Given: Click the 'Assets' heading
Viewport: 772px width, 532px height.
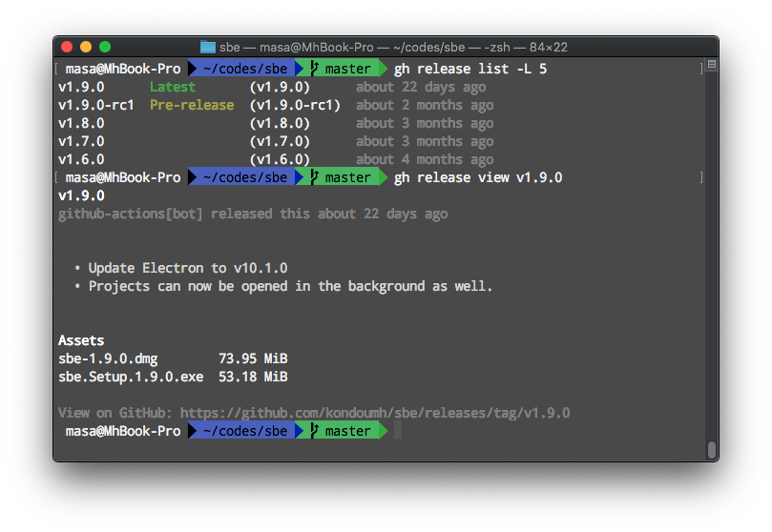Looking at the screenshot, I should (x=81, y=340).
